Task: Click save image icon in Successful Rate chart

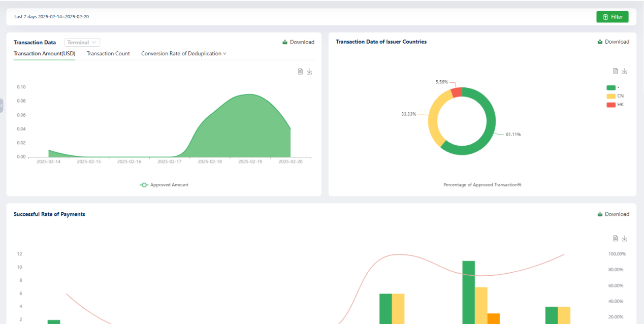Action: [625, 238]
